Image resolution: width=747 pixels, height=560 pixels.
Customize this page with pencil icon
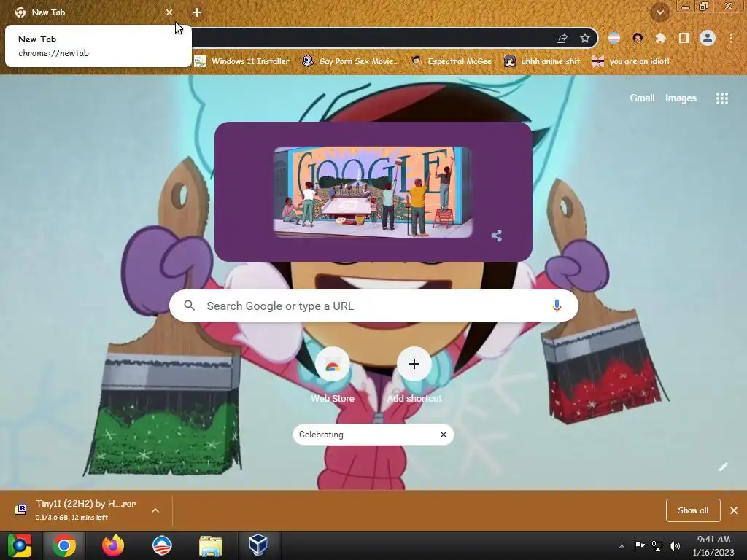723,467
